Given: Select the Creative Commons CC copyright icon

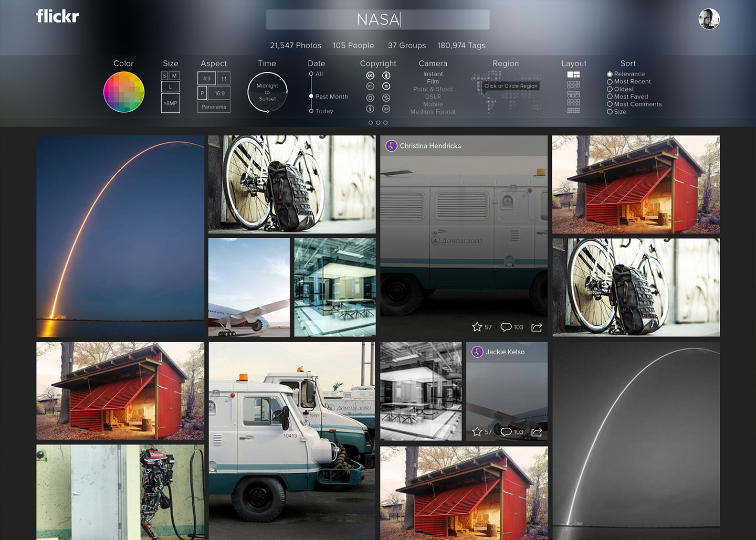Looking at the screenshot, I should (x=370, y=76).
